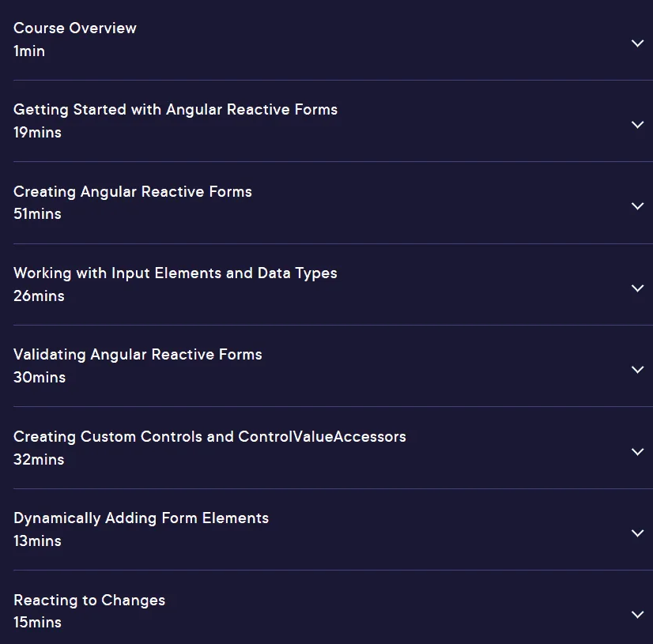
Task: Open Getting Started with Angular Reactive Forms title
Action: [176, 110]
